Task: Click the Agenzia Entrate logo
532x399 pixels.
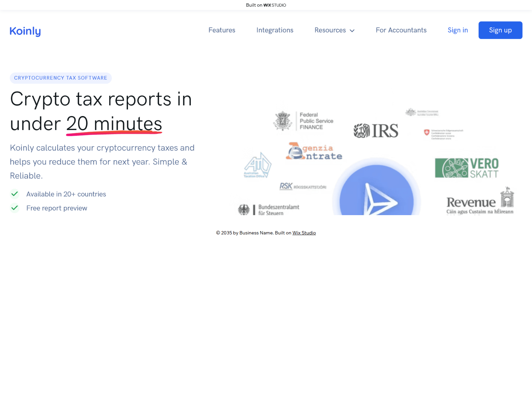Action: (x=314, y=152)
